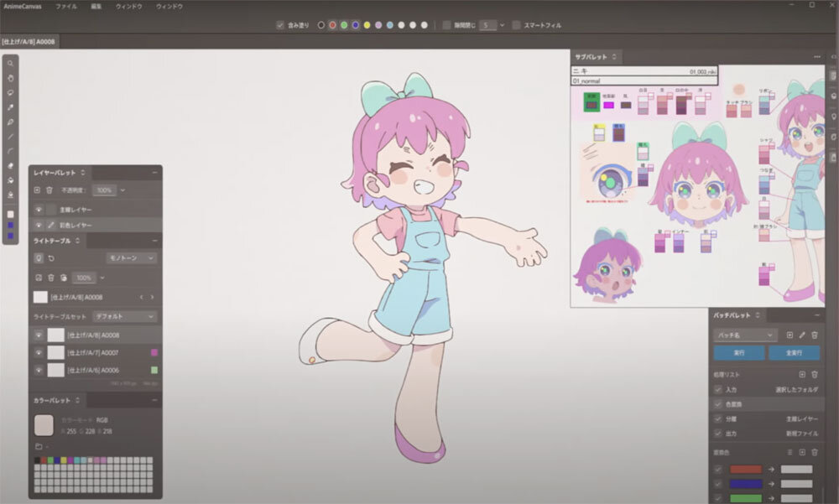Select the eraser tool in the toolbar
This screenshot has height=504, width=839.
(10, 165)
